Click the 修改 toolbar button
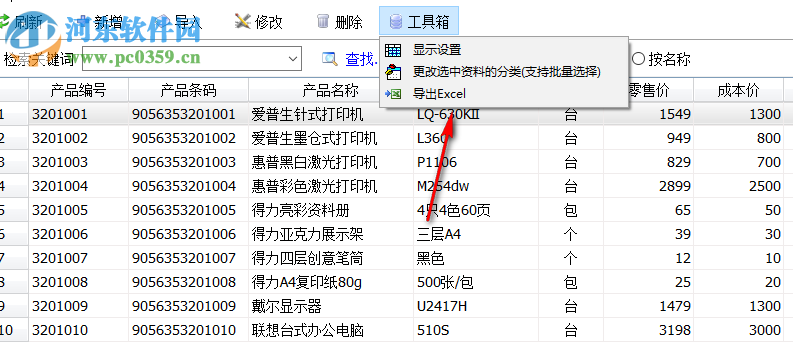 pyautogui.click(x=258, y=21)
